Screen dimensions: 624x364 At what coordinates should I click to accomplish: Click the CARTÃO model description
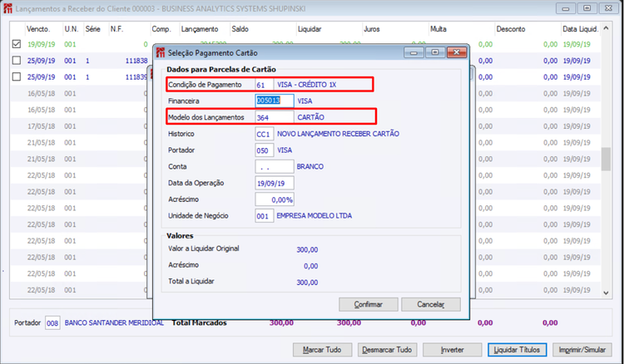coord(311,117)
